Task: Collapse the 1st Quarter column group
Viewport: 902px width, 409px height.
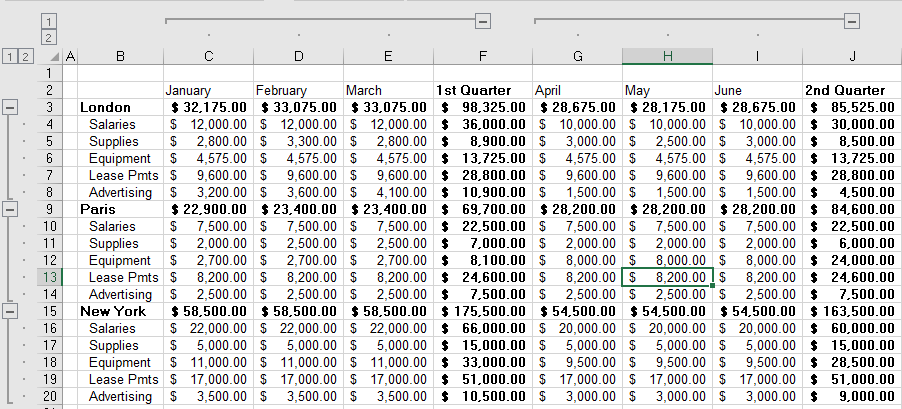Action: [x=483, y=20]
